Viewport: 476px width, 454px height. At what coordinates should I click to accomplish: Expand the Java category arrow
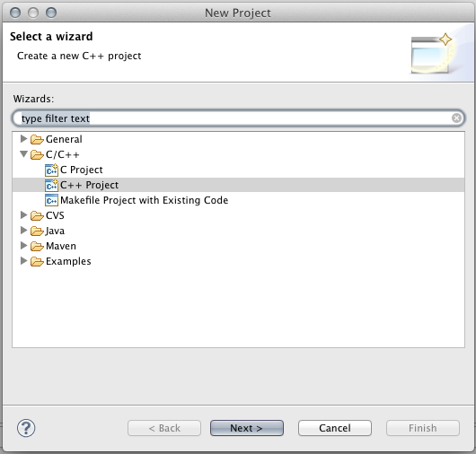[x=23, y=231]
